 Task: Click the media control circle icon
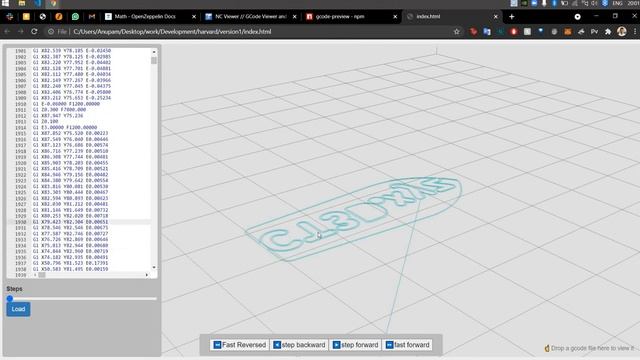(x=577, y=17)
